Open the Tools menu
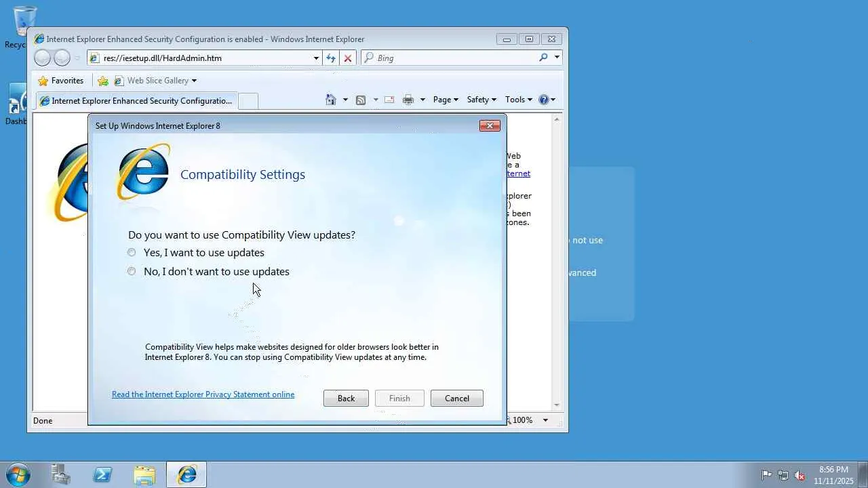Screen dimensions: 868x488 tap(519, 100)
